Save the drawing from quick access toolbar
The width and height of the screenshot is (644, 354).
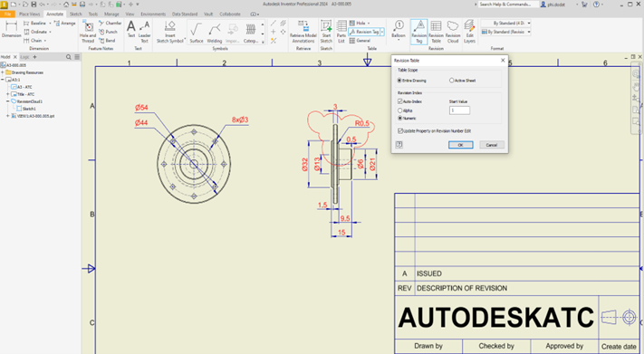(34, 5)
